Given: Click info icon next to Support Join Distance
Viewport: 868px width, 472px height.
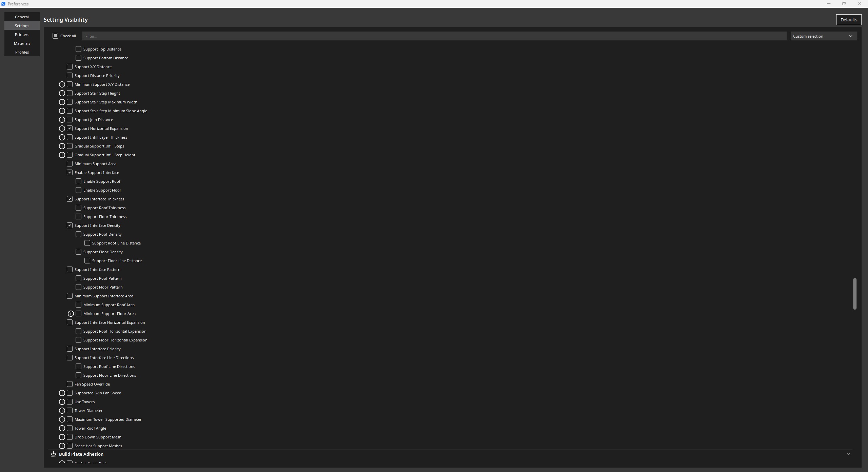Looking at the screenshot, I should 62,120.
